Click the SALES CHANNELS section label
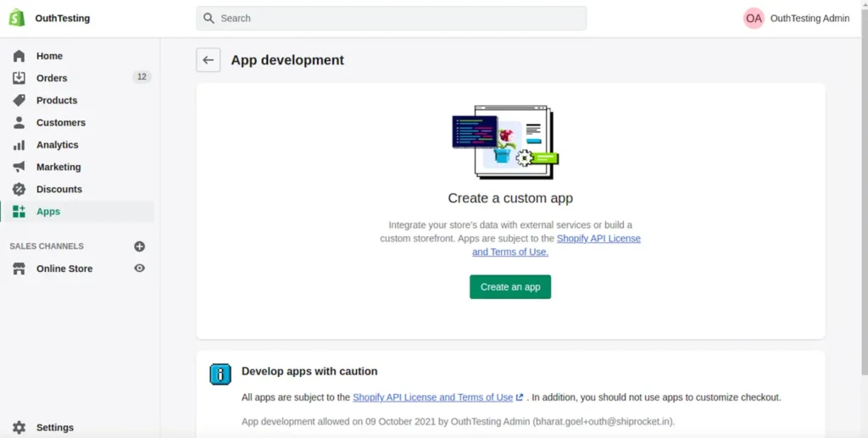868x438 pixels. point(47,246)
